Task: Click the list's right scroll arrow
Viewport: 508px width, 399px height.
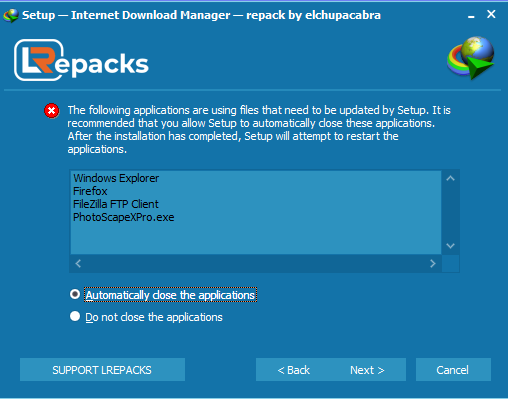Action: pyautogui.click(x=433, y=264)
